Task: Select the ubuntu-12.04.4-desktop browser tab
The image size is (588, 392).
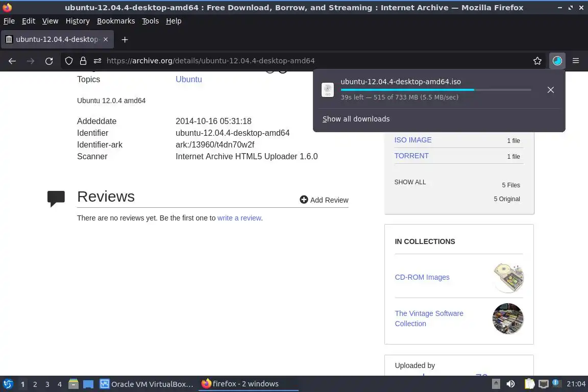Action: click(57, 39)
